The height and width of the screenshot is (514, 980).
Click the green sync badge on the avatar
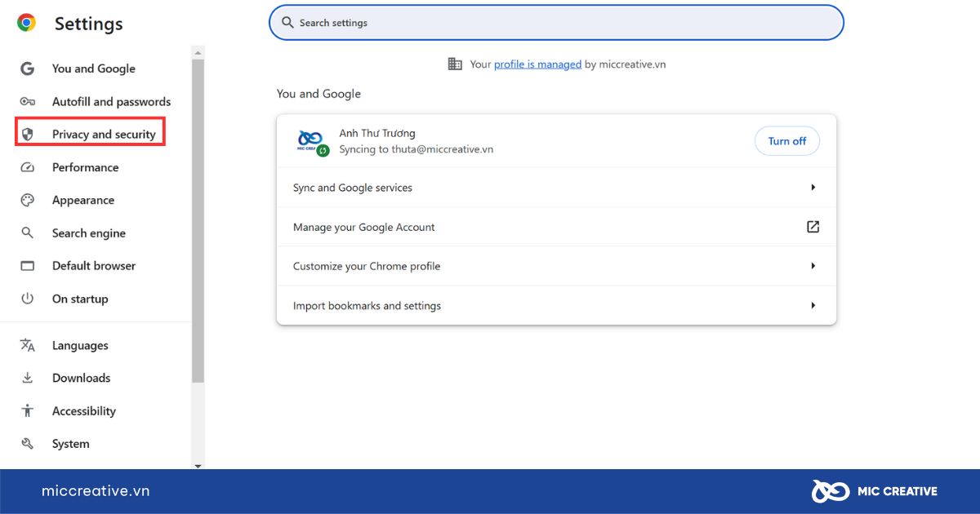[323, 151]
